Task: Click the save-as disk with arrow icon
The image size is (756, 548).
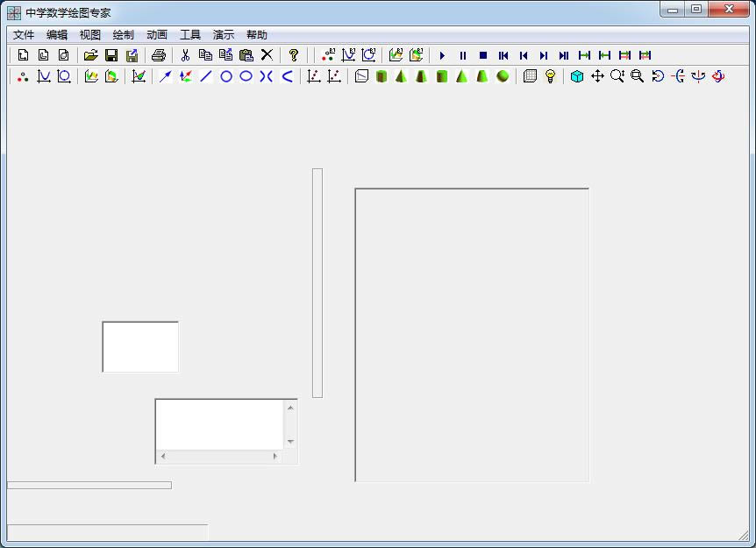Action: [x=132, y=55]
